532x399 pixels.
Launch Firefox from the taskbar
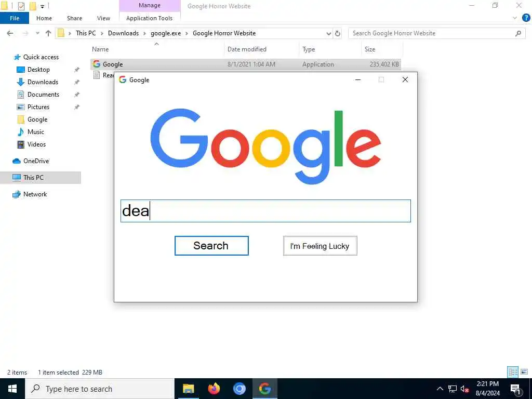click(x=214, y=389)
